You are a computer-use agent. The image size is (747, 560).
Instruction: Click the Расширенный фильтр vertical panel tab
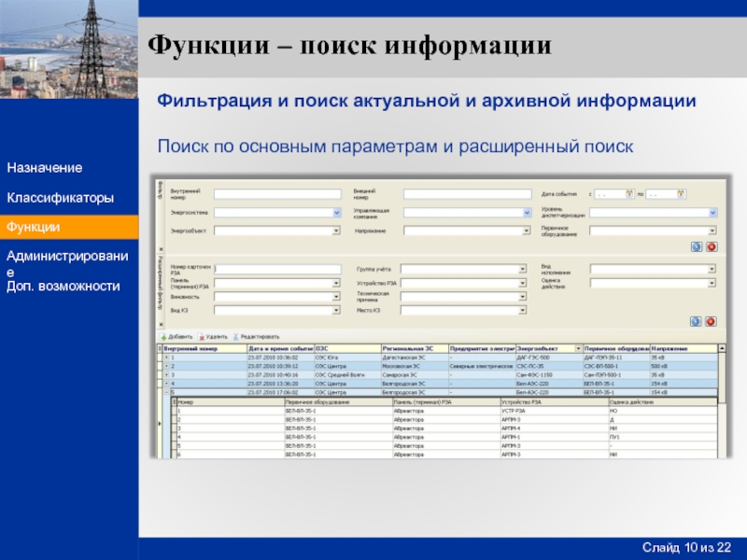[161, 283]
